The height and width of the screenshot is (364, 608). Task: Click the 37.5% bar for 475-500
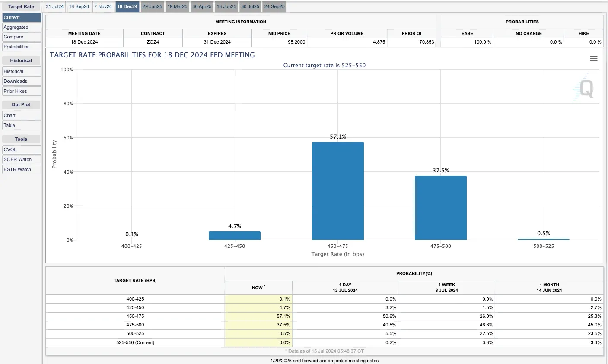click(440, 208)
